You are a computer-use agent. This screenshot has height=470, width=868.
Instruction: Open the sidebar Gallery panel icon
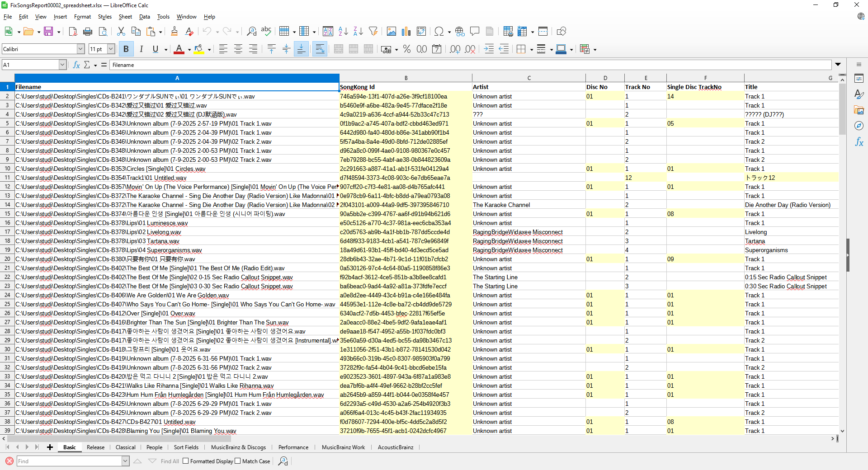click(x=859, y=110)
